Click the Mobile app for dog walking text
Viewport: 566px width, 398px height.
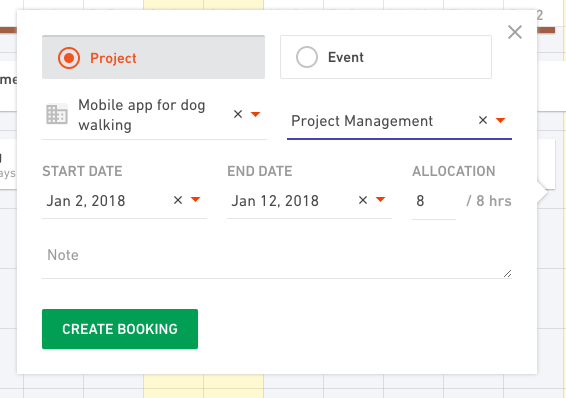[x=142, y=115]
